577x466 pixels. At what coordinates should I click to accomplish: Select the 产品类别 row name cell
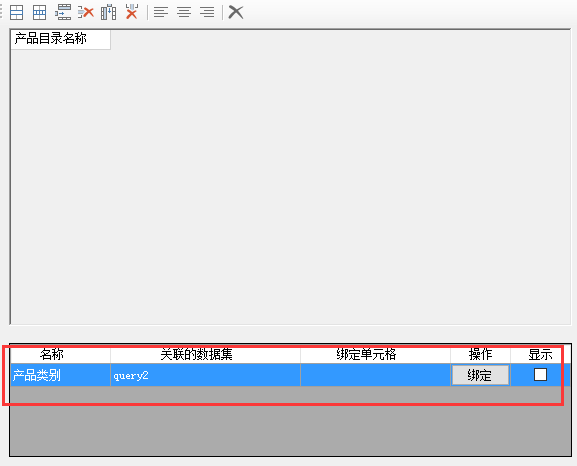tap(60, 375)
